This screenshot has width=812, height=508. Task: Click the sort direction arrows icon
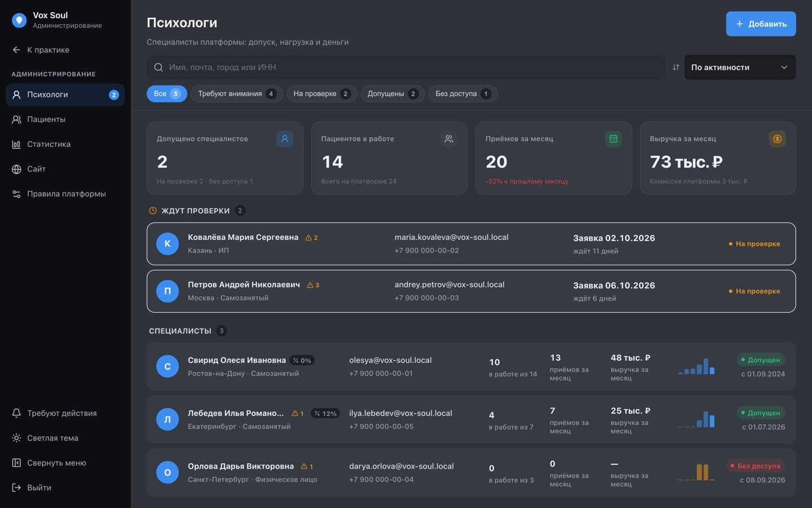(676, 67)
